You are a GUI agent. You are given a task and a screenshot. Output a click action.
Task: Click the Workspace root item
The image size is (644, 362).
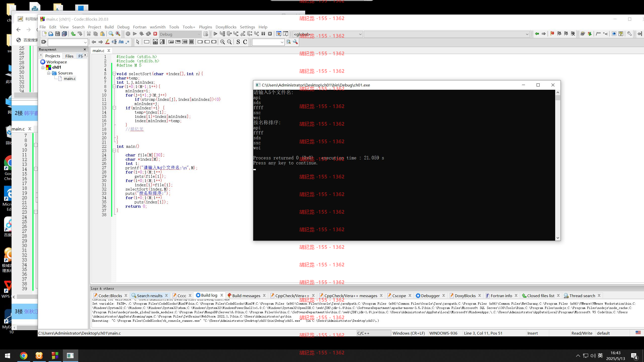point(57,62)
